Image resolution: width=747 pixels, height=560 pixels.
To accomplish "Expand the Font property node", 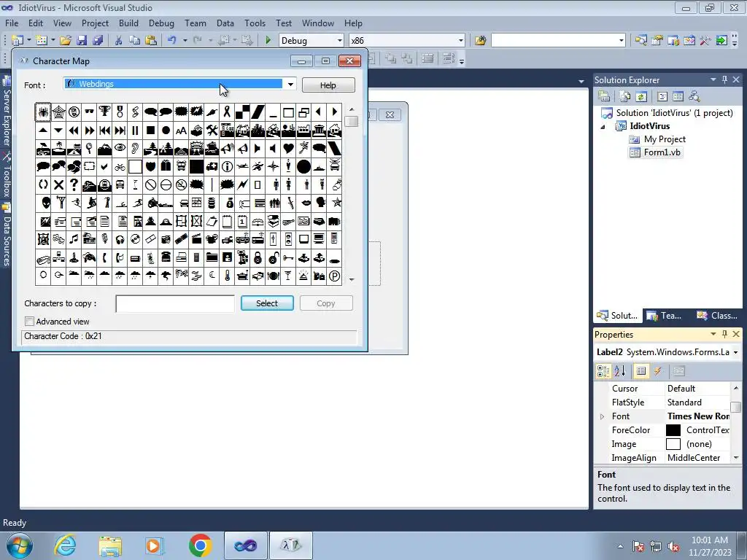I will pyautogui.click(x=602, y=416).
